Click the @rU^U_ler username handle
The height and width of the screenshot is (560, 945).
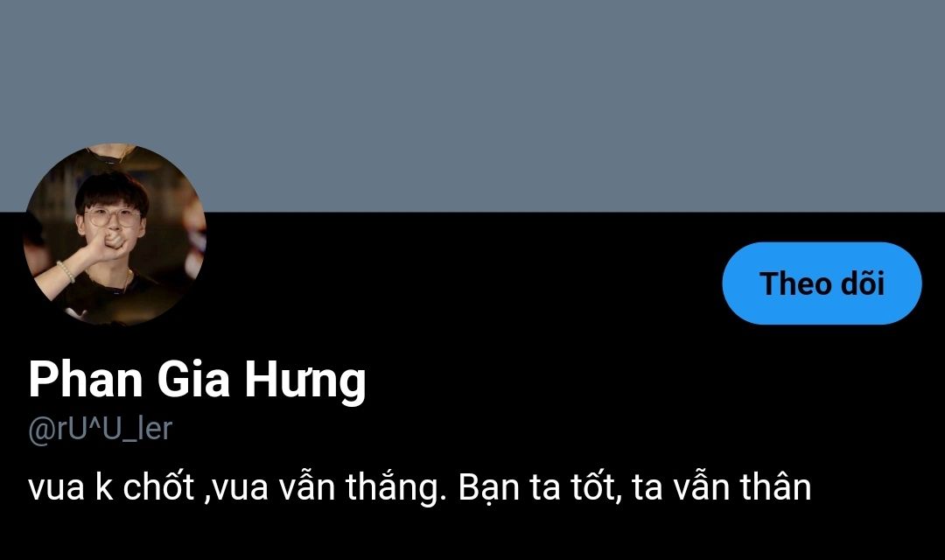(x=100, y=430)
